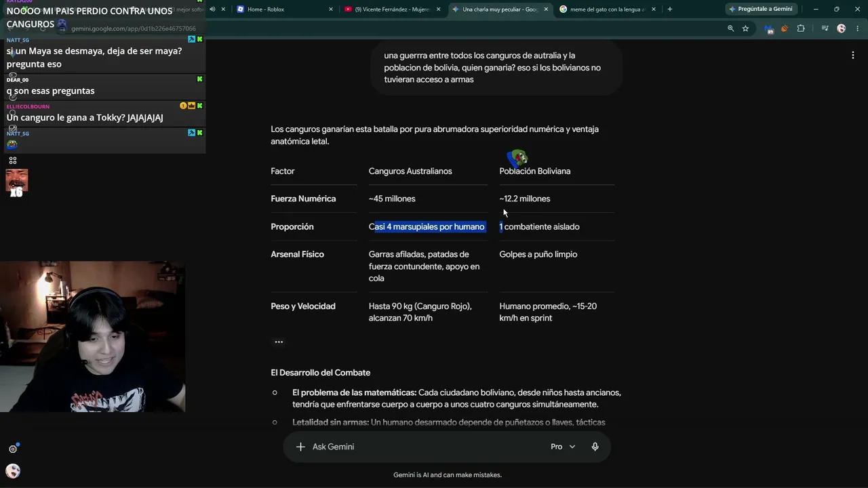
Task: Click the Fuerza Numérica row label
Action: pyautogui.click(x=303, y=199)
